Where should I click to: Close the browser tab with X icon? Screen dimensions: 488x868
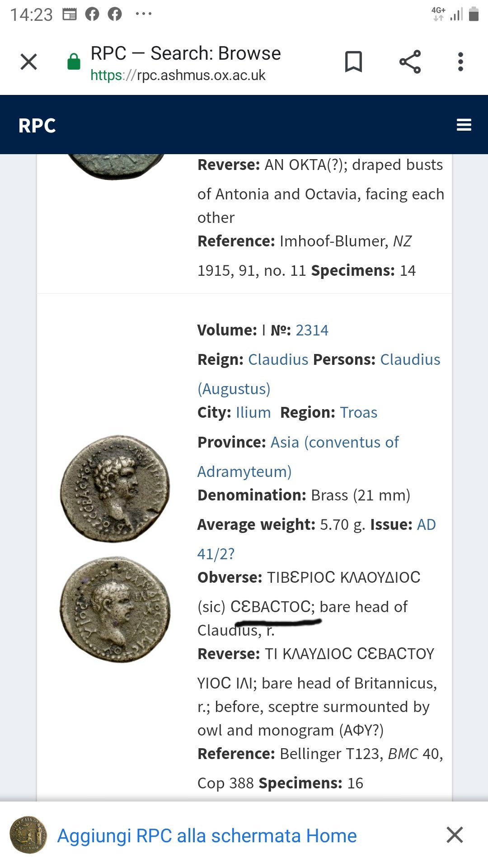pos(29,62)
